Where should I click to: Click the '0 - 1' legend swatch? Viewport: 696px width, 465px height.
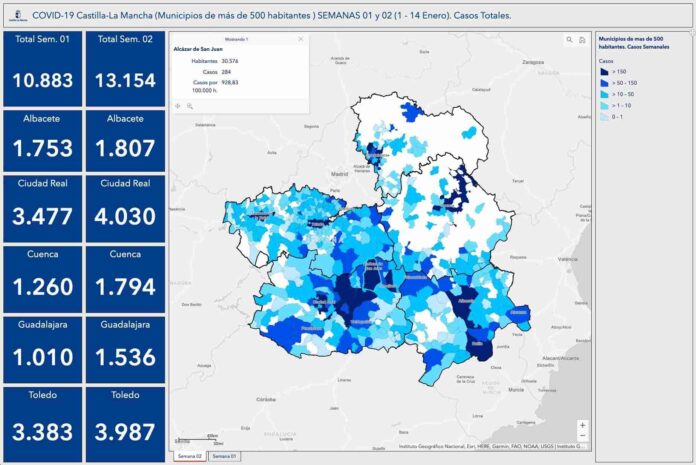(606, 117)
